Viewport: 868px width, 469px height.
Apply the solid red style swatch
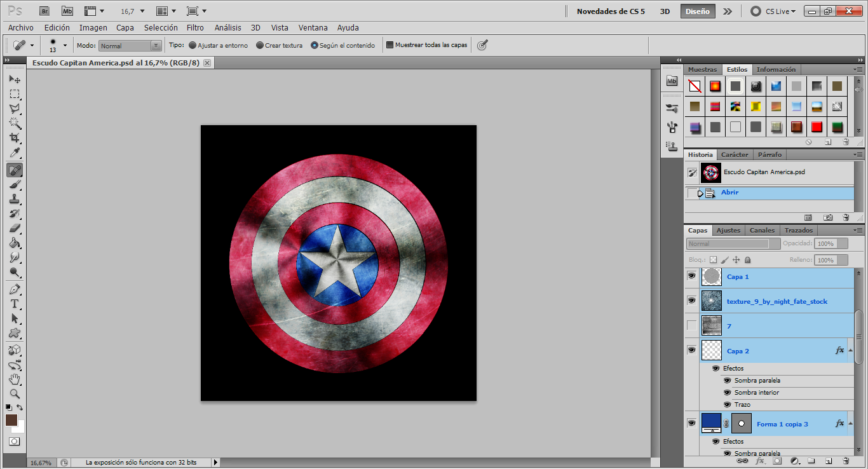[817, 127]
